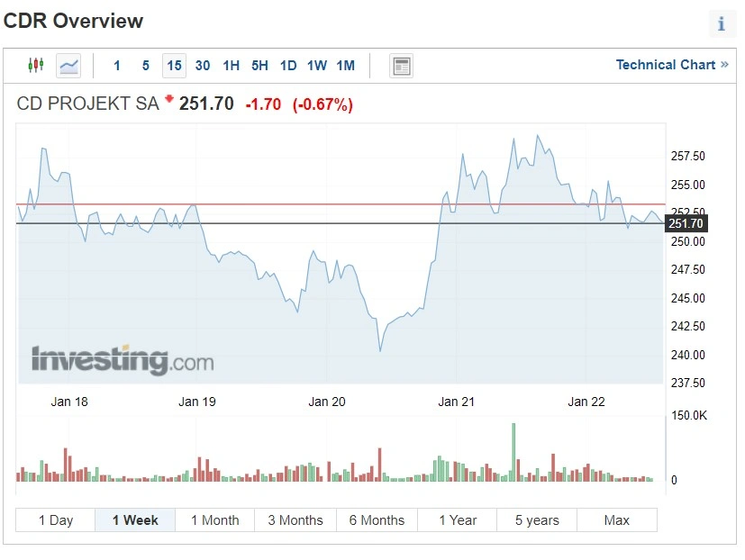Show the 5 years range
The width and height of the screenshot is (745, 560).
(538, 520)
